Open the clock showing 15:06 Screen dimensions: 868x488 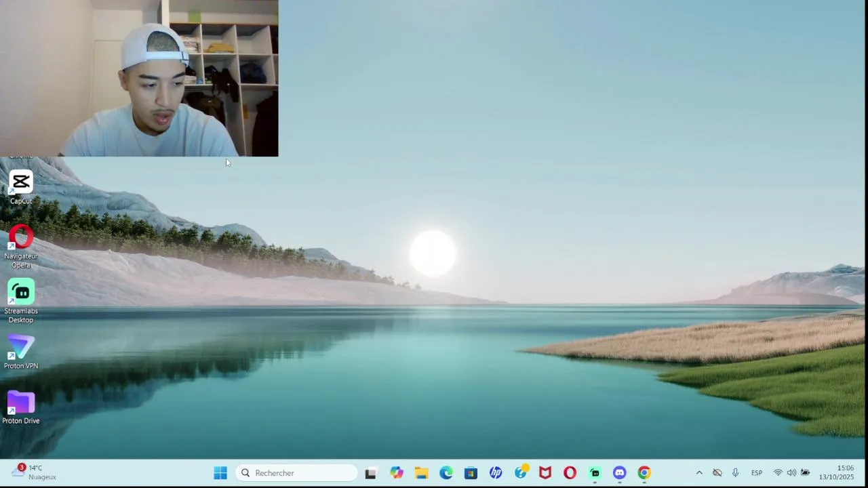[836, 472]
